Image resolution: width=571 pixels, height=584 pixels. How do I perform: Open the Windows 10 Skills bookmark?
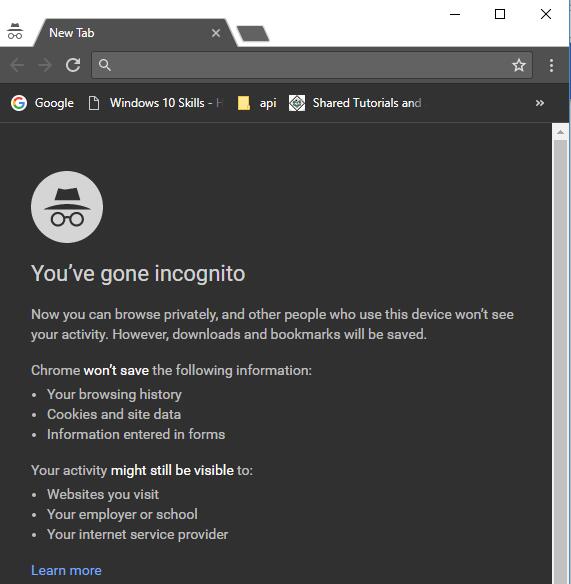point(155,103)
